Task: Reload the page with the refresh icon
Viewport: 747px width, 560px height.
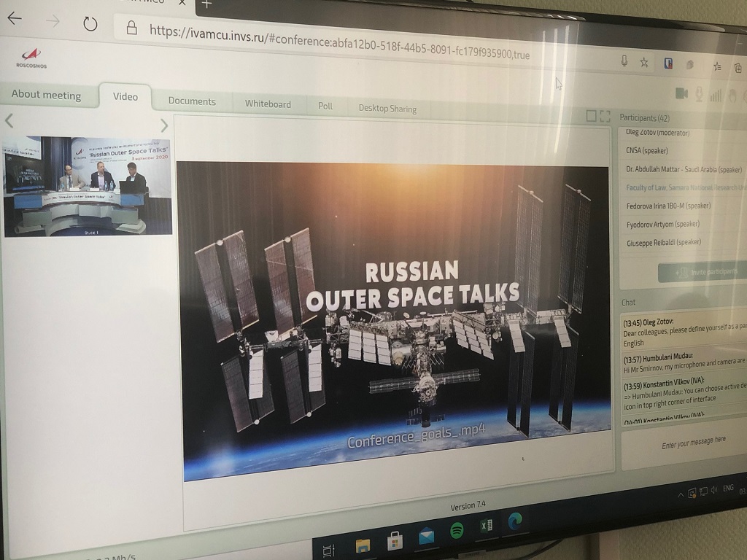Action: [x=90, y=23]
